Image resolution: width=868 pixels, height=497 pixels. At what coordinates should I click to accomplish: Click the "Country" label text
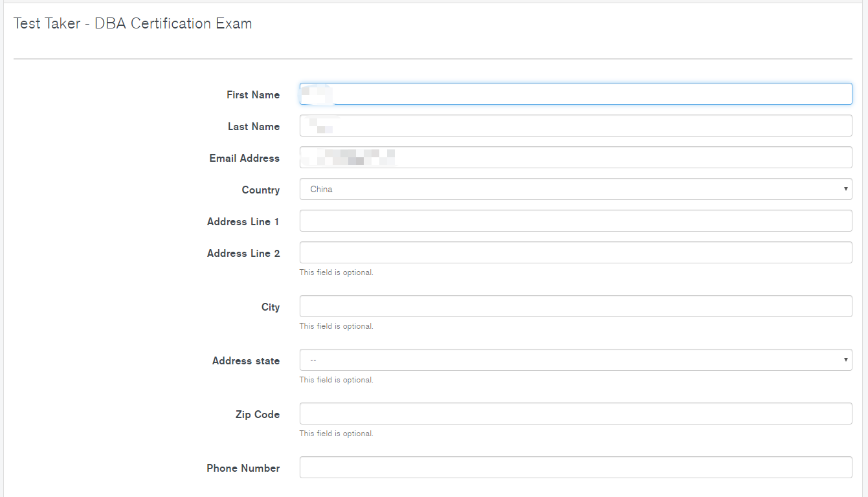(x=261, y=190)
